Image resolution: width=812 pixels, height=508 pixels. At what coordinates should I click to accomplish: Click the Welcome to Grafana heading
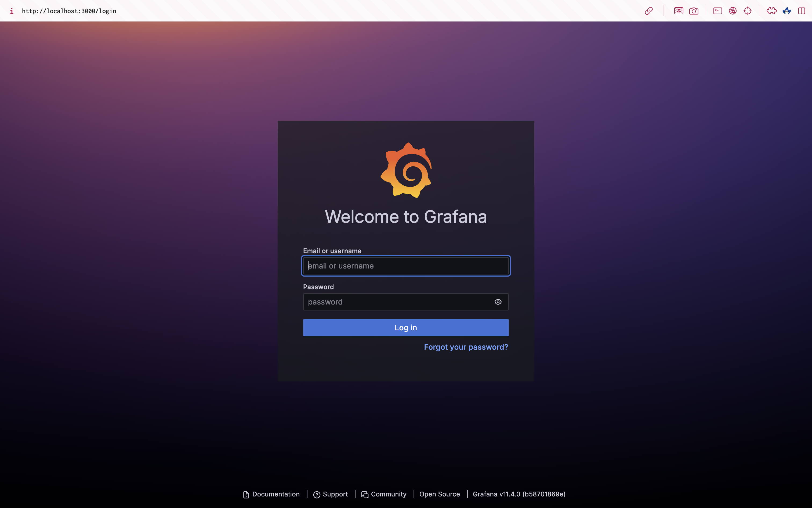406,217
